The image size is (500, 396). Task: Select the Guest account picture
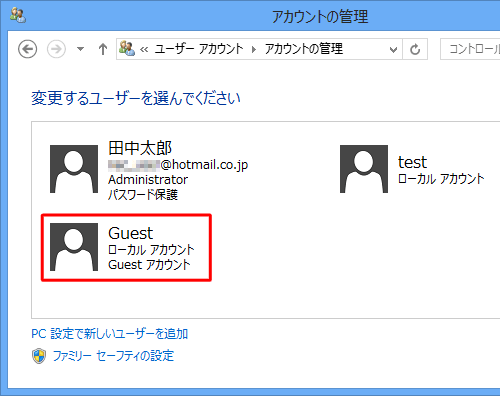tap(74, 247)
